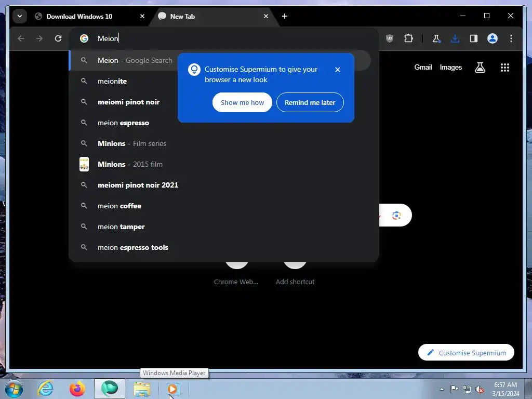Click the Customise Supermium button
Viewport: 532px width, 399px height.
point(466,353)
